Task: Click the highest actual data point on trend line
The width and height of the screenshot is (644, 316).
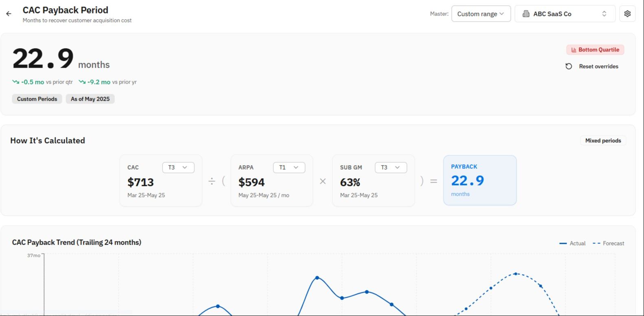Action: click(317, 278)
